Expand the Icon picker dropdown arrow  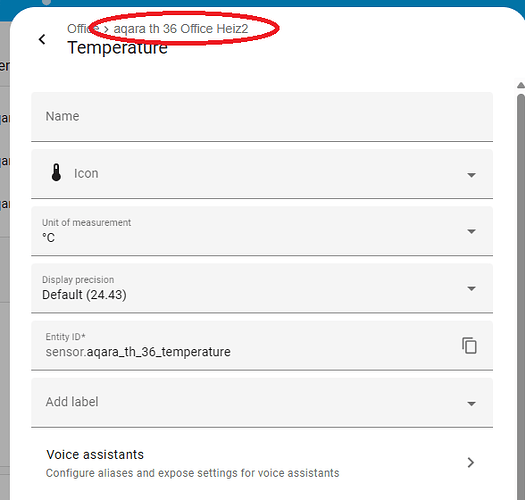471,175
